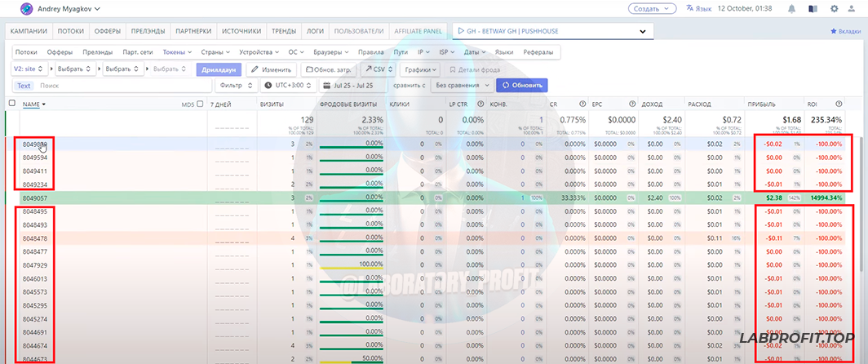Open the Создать dropdown
The image size is (868, 364).
click(652, 8)
